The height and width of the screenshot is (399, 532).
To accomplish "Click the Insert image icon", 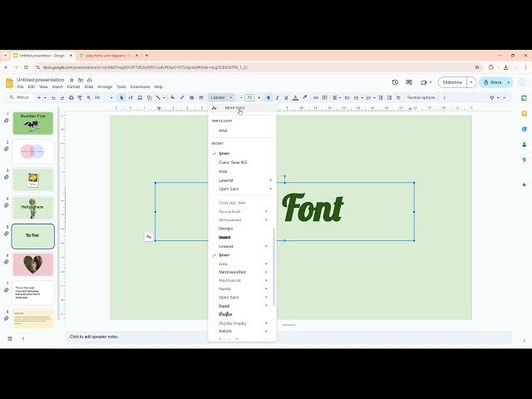I will (x=140, y=98).
